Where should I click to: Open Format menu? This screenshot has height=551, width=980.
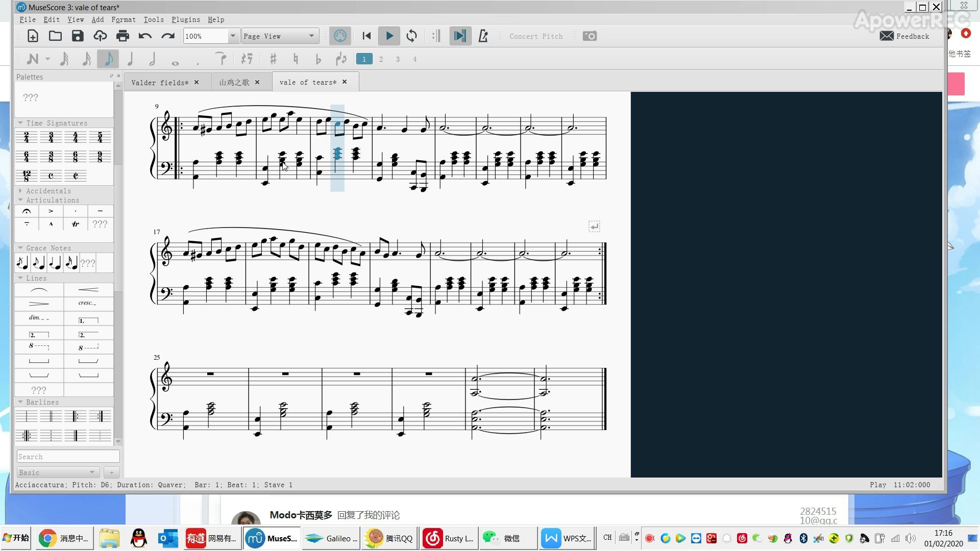pyautogui.click(x=124, y=19)
